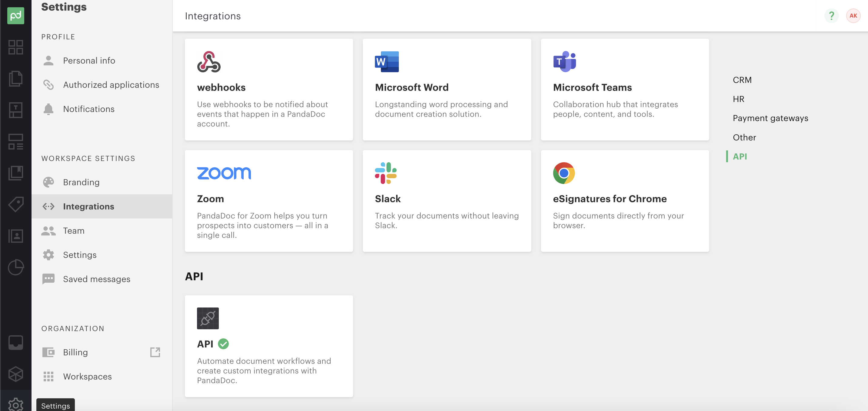The width and height of the screenshot is (868, 411).
Task: Go to Authorized applications
Action: tap(111, 85)
